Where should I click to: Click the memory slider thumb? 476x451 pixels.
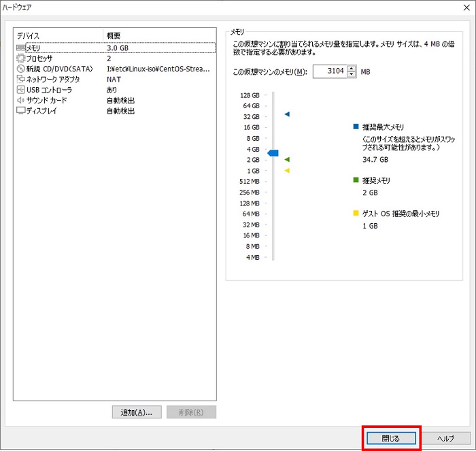(x=273, y=153)
